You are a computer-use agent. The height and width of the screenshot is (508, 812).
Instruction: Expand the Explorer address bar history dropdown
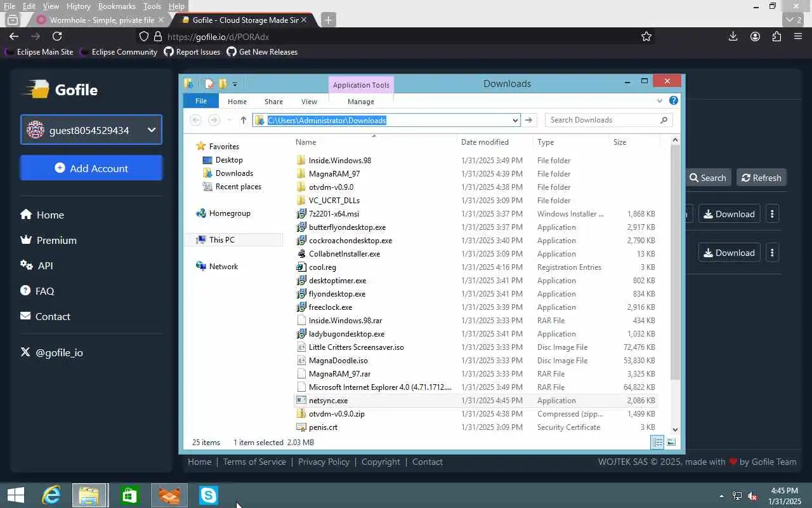(515, 120)
